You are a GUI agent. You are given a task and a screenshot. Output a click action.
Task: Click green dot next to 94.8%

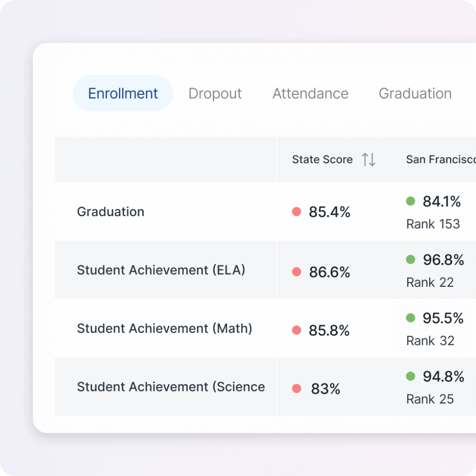[410, 377]
